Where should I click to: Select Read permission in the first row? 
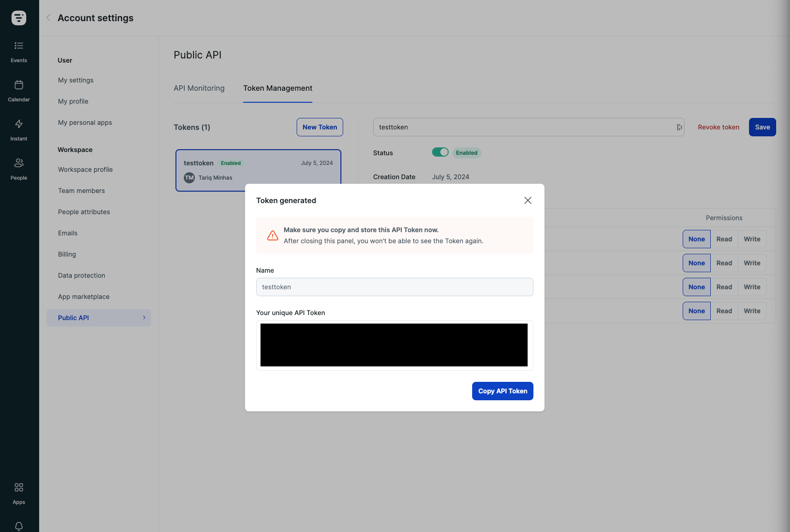click(x=724, y=239)
